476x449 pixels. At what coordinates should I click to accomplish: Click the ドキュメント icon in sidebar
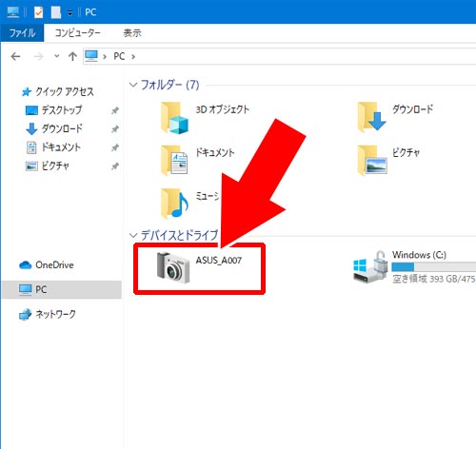coord(31,147)
